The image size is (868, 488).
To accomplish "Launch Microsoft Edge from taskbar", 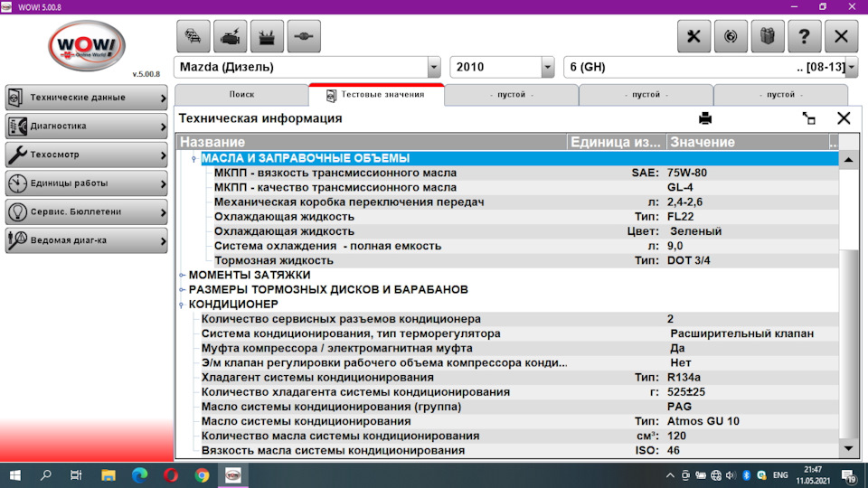I will point(139,475).
